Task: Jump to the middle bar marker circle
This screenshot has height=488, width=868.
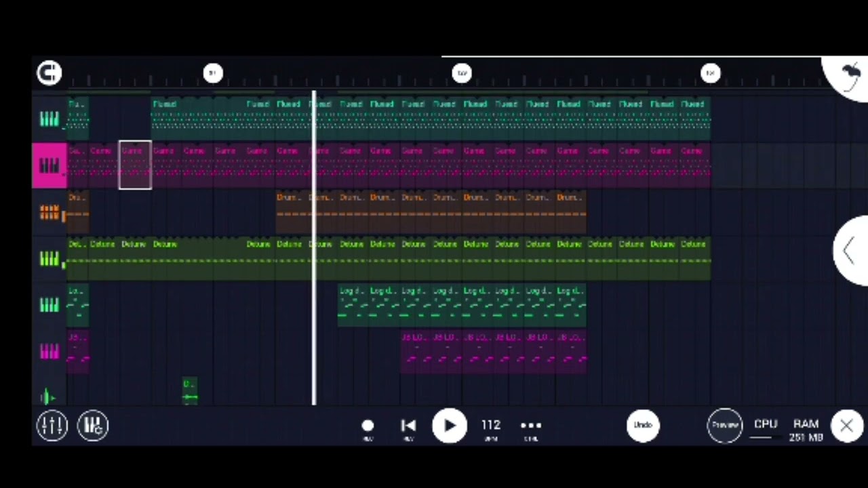Action: click(x=462, y=73)
